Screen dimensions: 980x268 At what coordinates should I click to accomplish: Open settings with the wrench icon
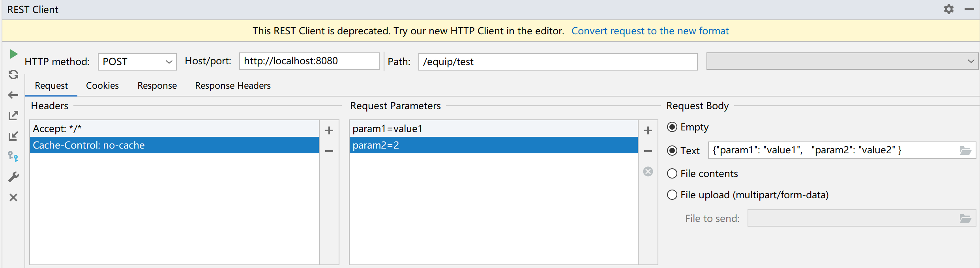tap(13, 177)
